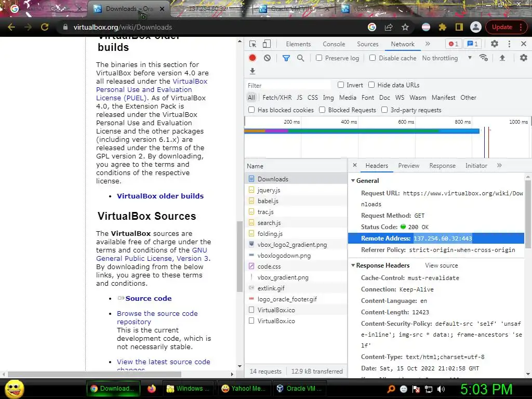Collapse the Response Headers section
532x399 pixels.
(x=353, y=265)
